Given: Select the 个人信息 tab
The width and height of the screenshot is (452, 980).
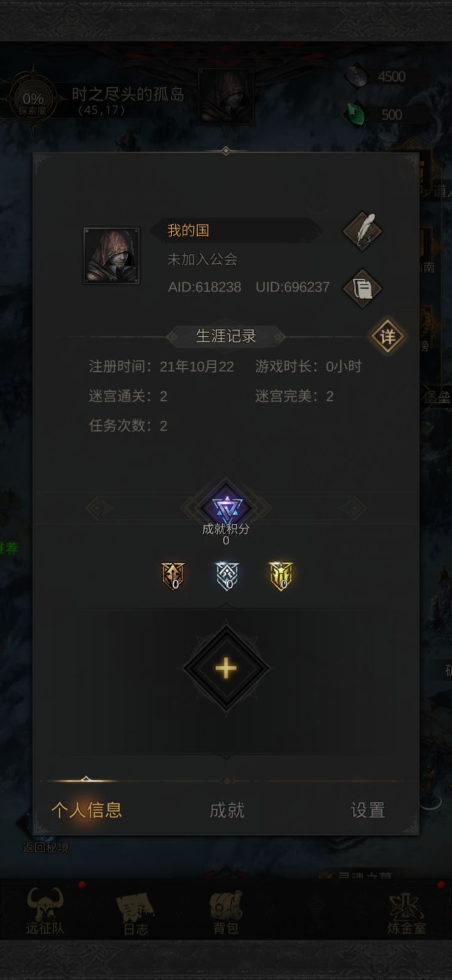Looking at the screenshot, I should pos(87,810).
